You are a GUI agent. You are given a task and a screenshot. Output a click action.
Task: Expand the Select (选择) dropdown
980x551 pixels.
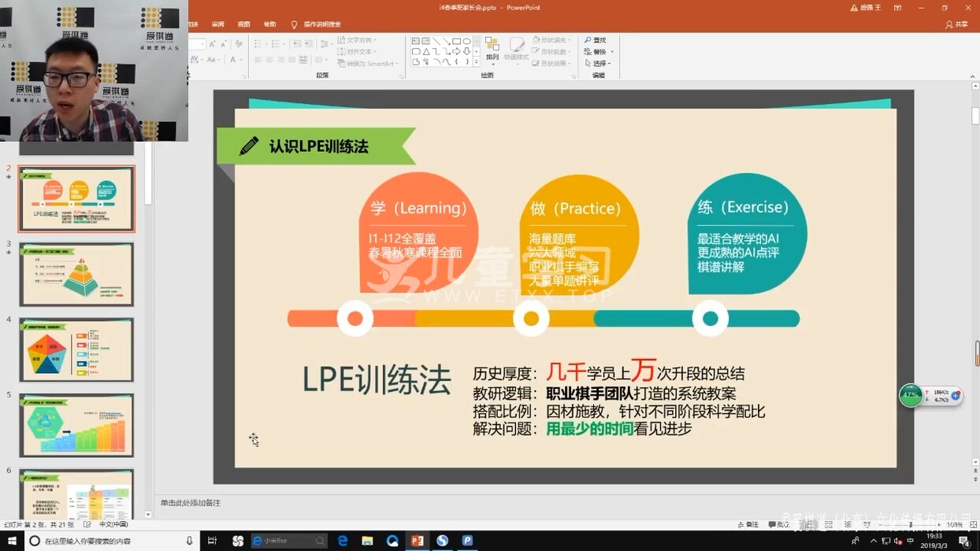tap(599, 64)
